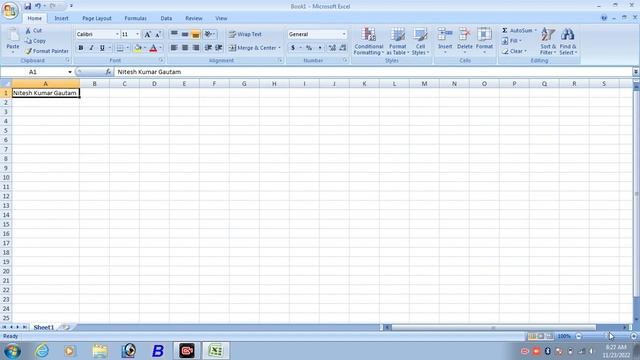This screenshot has width=640, height=360.
Task: Cut the selected cell
Action: pyautogui.click(x=33, y=31)
